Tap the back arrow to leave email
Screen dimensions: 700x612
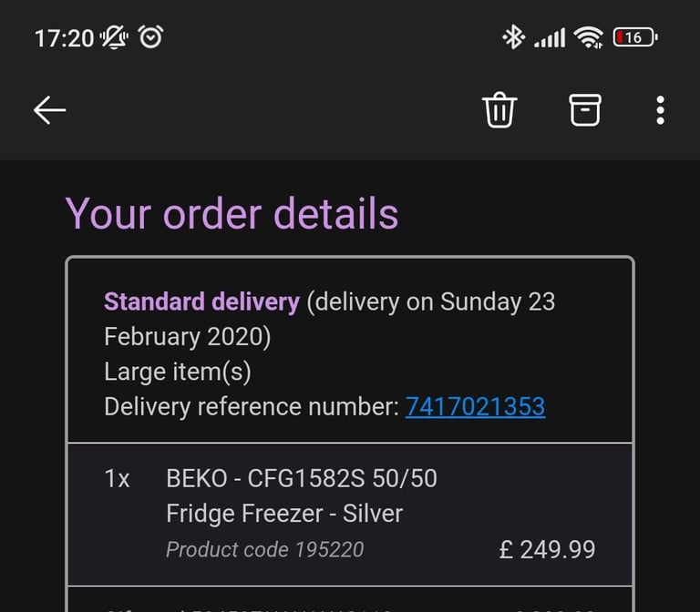pyautogui.click(x=49, y=109)
